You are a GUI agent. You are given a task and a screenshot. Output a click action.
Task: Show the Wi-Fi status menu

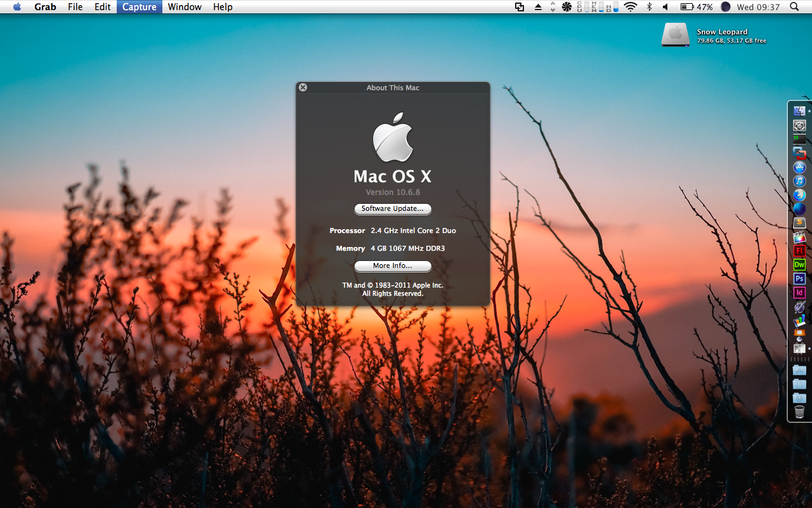point(630,7)
